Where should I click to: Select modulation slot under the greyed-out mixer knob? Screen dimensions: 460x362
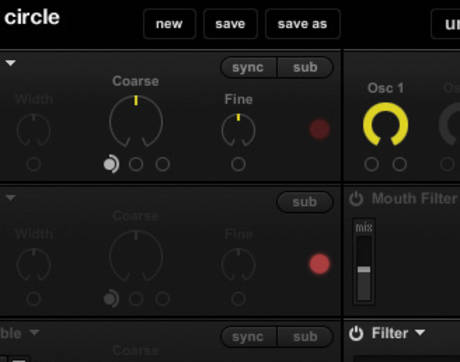(x=447, y=164)
